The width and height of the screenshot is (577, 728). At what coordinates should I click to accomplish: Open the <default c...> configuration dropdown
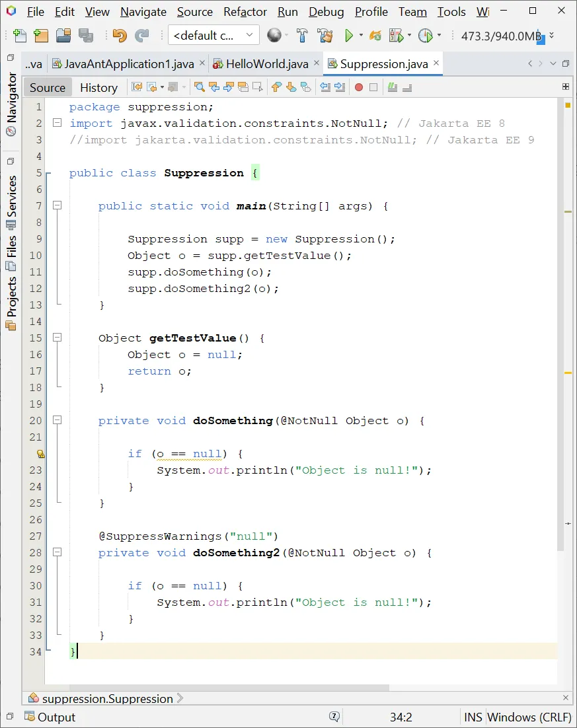pos(213,35)
